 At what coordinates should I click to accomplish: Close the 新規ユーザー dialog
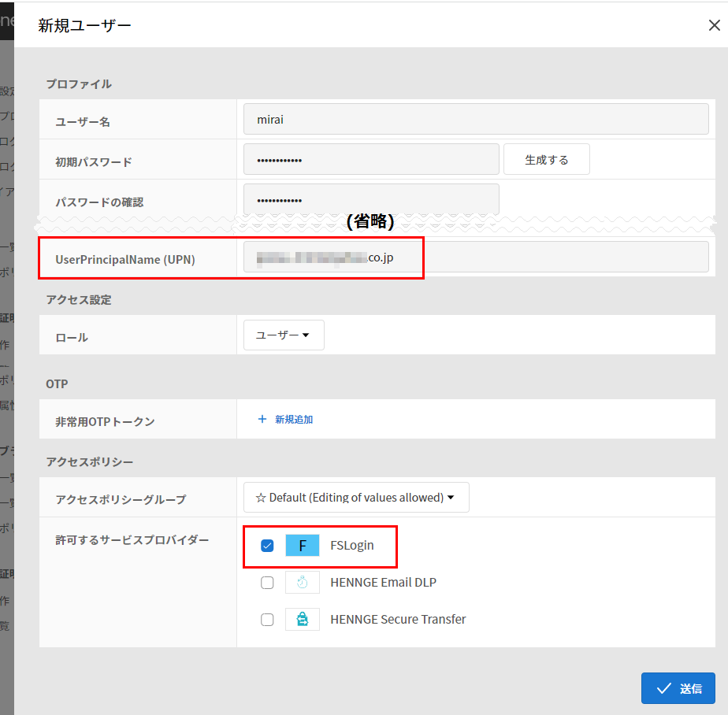coord(714,25)
